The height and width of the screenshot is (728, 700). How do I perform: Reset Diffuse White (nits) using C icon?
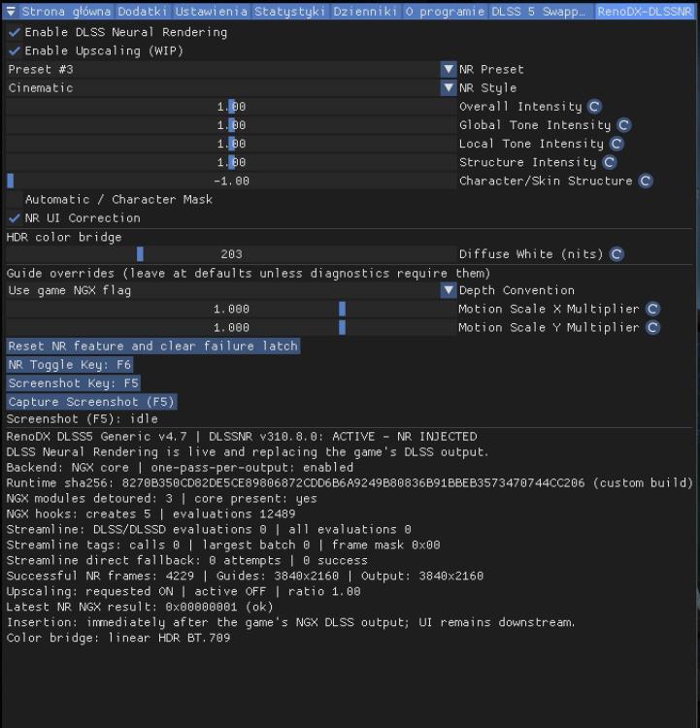617,254
